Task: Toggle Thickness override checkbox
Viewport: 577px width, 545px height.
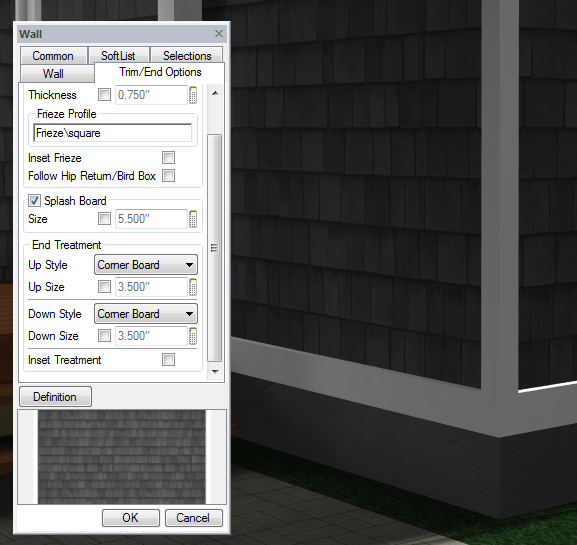Action: point(105,95)
